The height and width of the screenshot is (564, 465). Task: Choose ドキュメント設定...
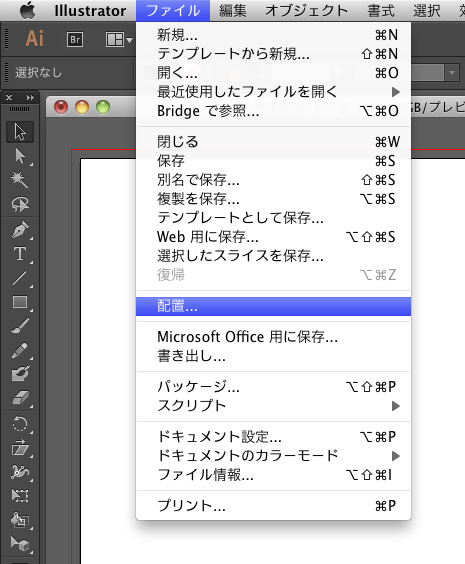(x=273, y=437)
